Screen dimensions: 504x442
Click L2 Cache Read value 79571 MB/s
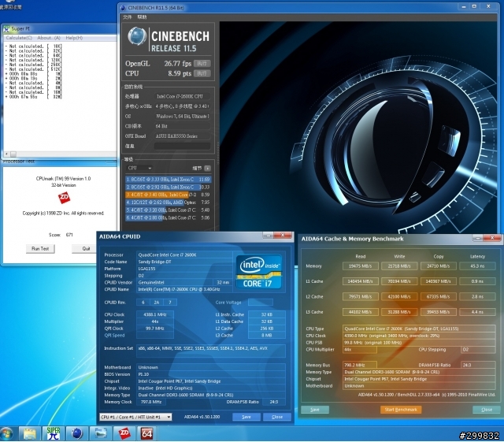(360, 296)
